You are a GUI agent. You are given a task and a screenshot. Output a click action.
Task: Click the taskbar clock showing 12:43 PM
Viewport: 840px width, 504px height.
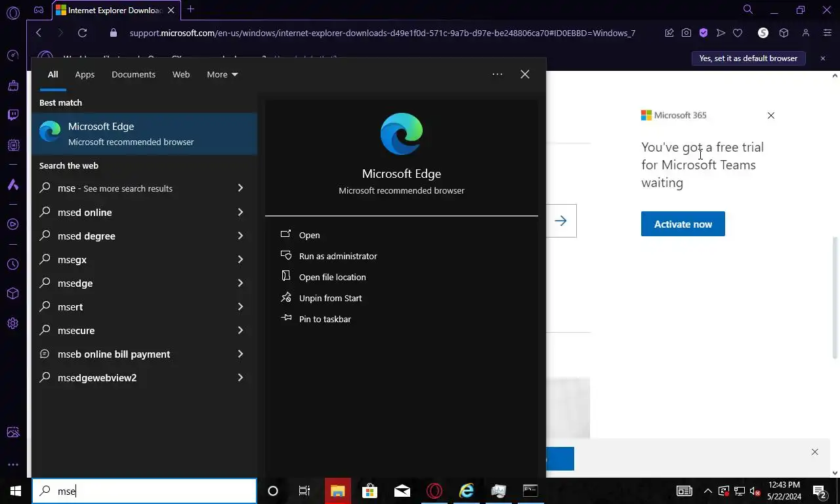click(x=784, y=491)
